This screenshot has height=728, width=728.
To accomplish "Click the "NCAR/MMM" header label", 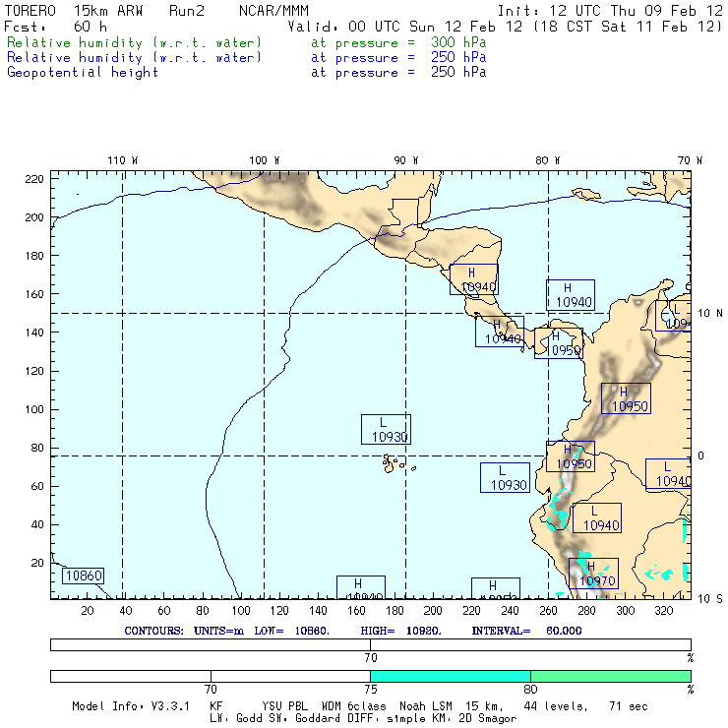I will [273, 11].
